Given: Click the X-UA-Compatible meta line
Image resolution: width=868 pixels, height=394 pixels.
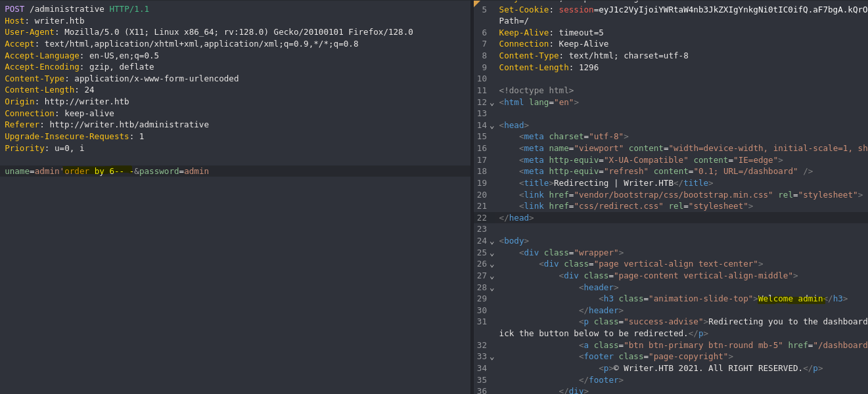Looking at the screenshot, I should [x=651, y=160].
